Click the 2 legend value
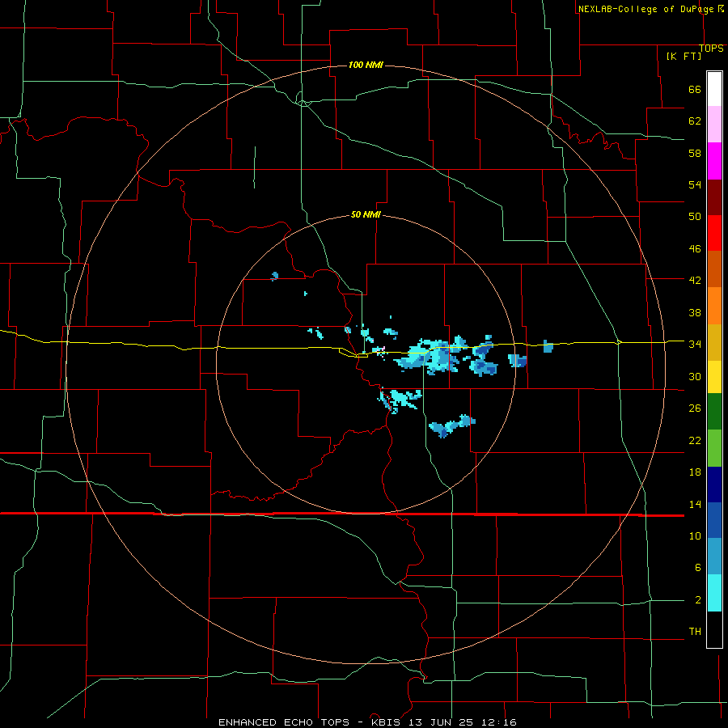 tap(697, 600)
